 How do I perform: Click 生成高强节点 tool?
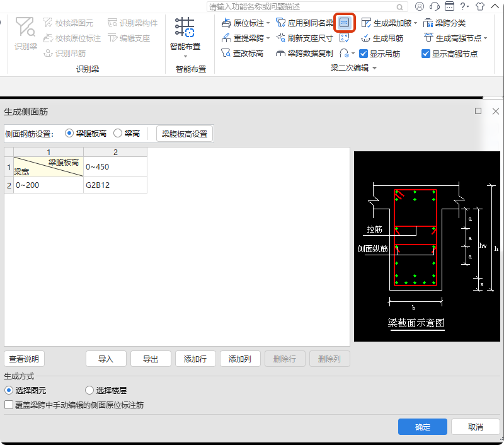click(452, 38)
